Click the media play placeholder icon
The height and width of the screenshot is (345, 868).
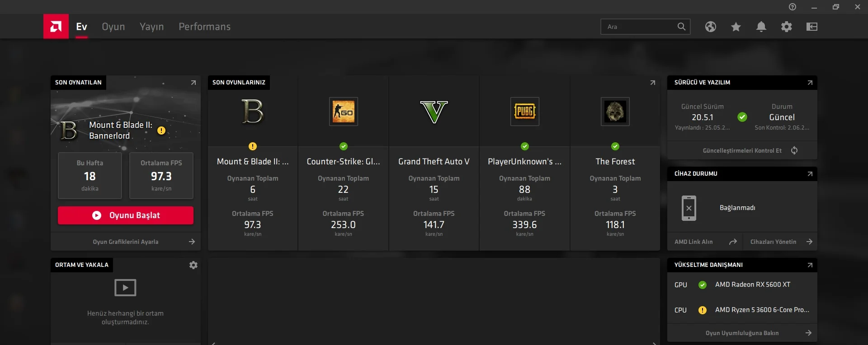point(126,288)
